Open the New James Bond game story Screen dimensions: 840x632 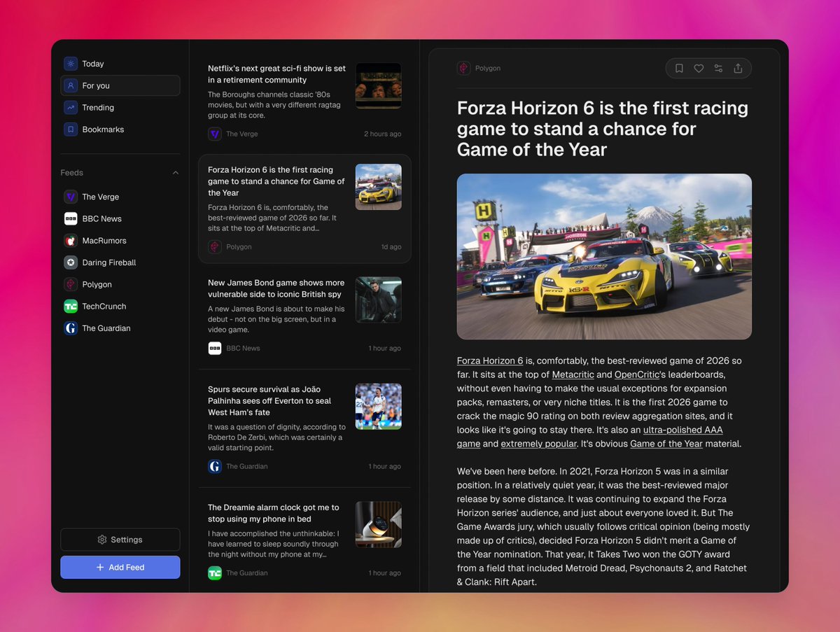coord(304,315)
